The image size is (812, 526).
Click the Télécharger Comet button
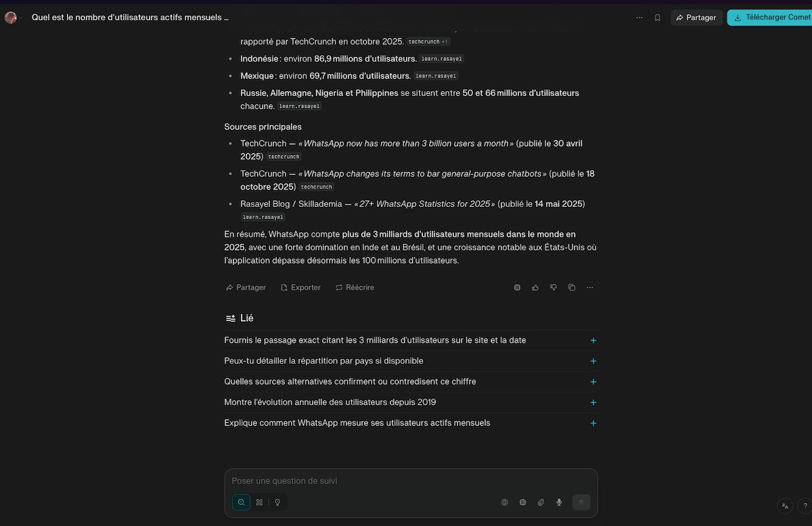(x=771, y=18)
